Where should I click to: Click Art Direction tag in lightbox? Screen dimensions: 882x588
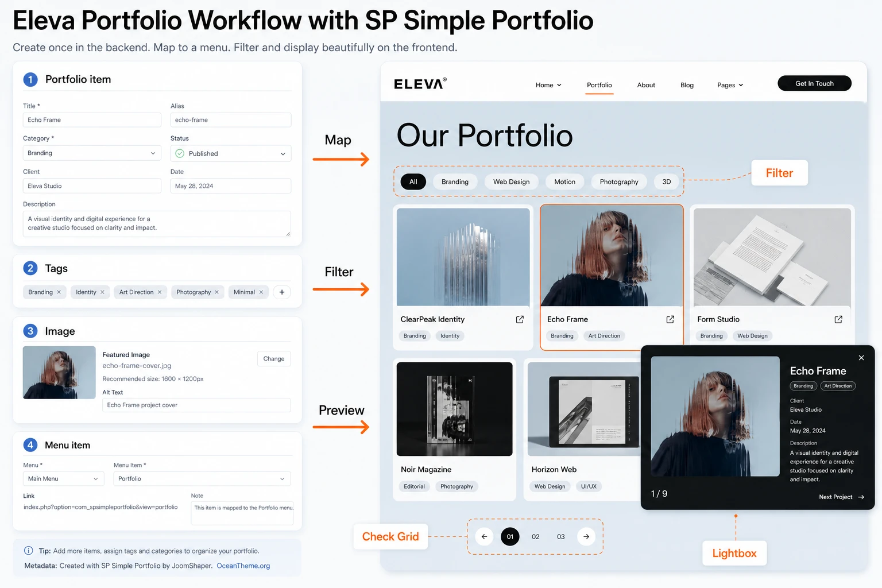coord(838,386)
